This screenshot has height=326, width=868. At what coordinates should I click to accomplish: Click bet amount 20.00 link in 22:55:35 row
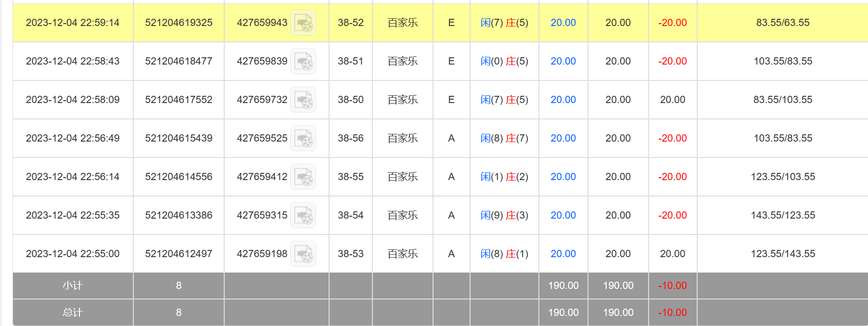563,215
